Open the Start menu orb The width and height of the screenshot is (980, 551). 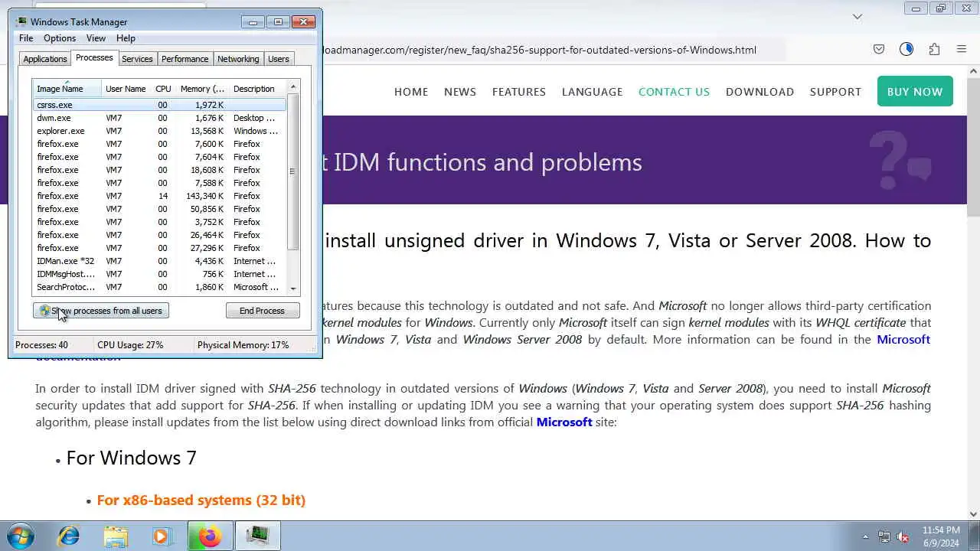click(21, 536)
